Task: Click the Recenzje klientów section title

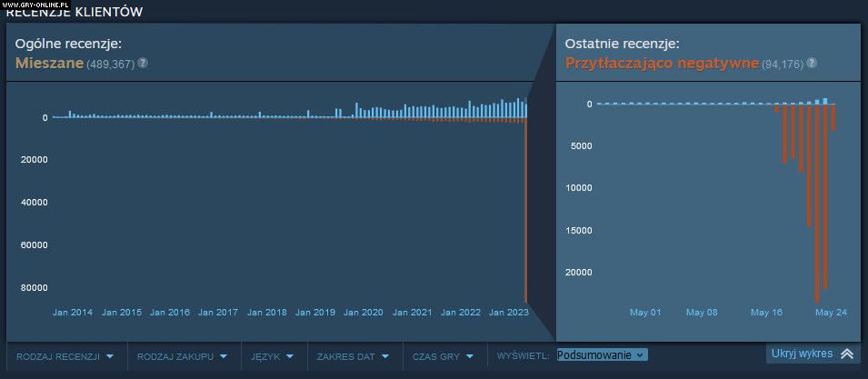Action: pyautogui.click(x=75, y=12)
